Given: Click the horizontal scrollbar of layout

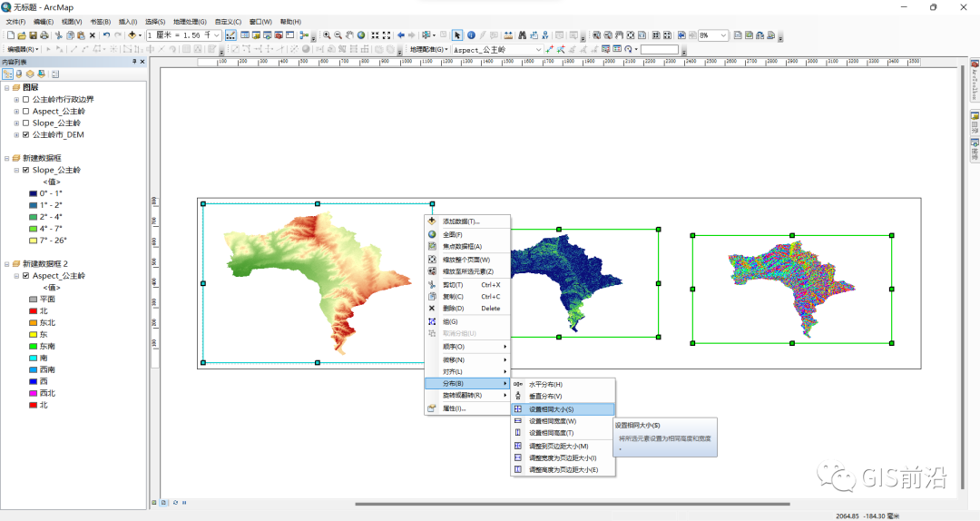Looking at the screenshot, I should [572, 504].
